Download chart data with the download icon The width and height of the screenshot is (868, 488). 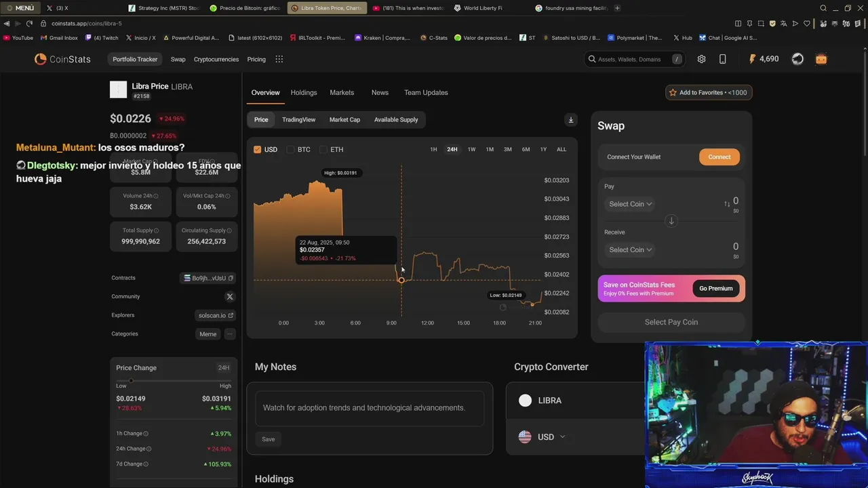[570, 120]
